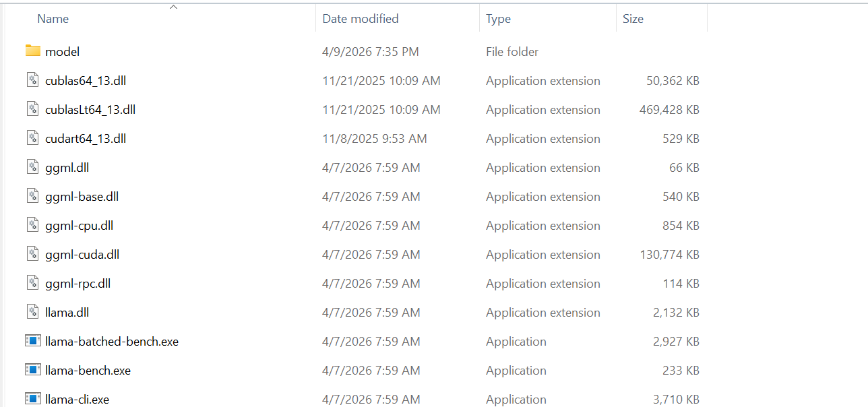The image size is (868, 407).
Task: Select the cublasLt64_13.dll file name
Action: pos(90,108)
